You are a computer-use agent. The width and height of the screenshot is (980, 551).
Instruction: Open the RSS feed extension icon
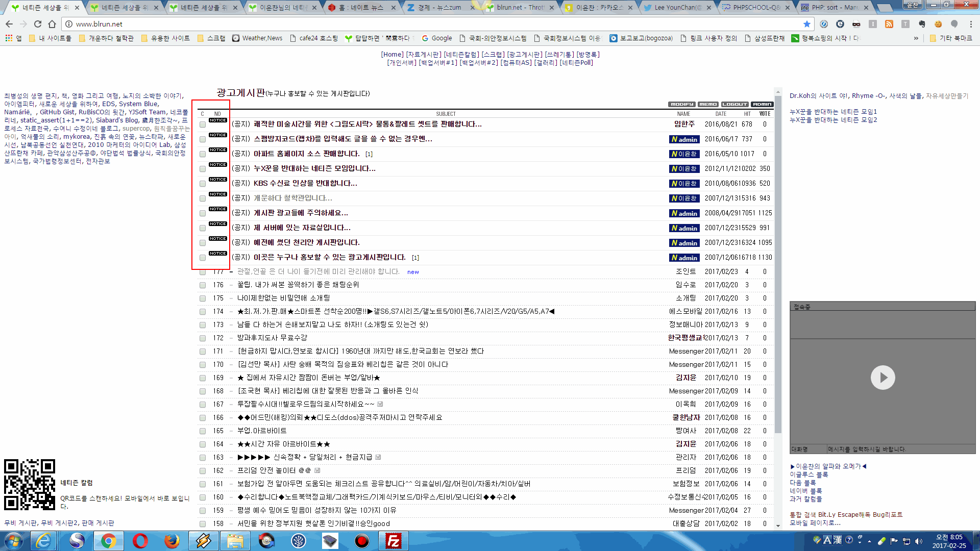coord(889,24)
